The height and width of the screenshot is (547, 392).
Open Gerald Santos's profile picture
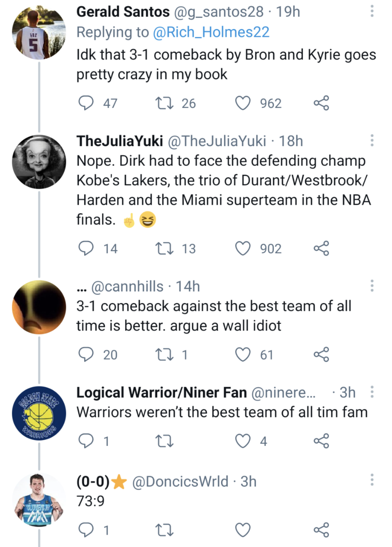(x=39, y=33)
